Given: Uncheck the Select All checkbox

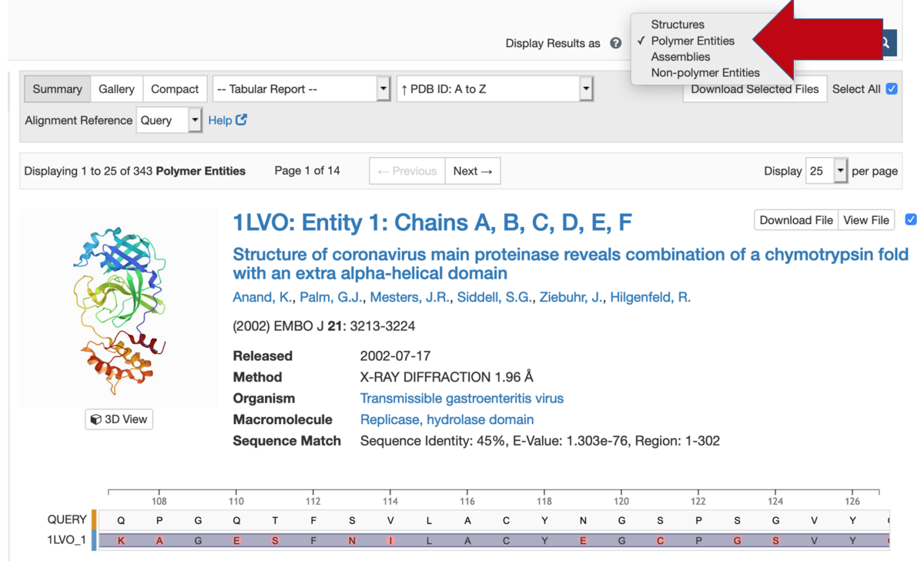Looking at the screenshot, I should coord(892,88).
